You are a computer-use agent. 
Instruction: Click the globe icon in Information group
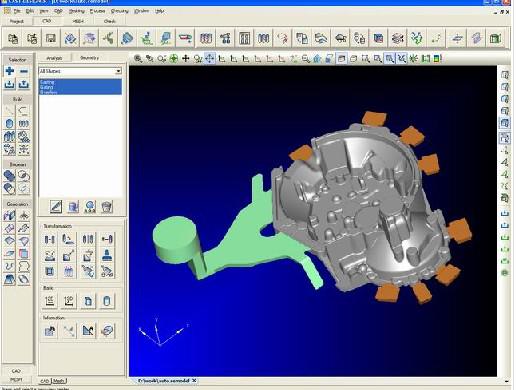pyautogui.click(x=107, y=331)
